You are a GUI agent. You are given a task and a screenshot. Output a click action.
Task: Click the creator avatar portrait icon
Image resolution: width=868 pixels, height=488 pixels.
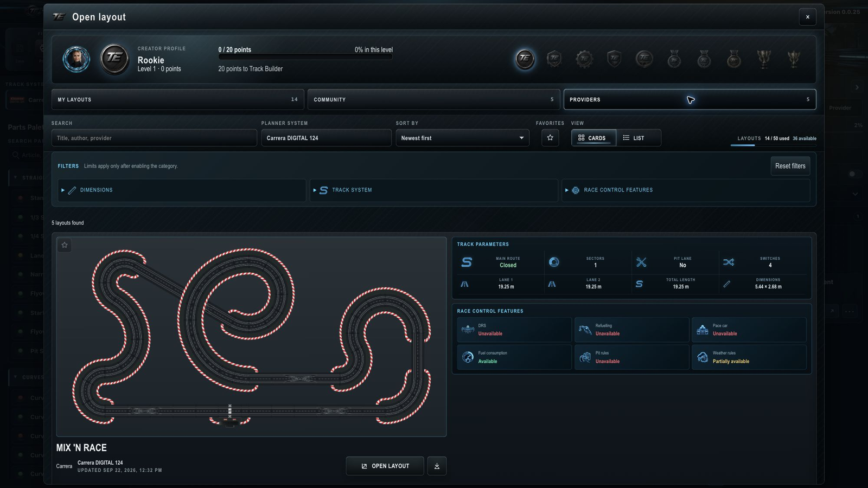(x=76, y=59)
